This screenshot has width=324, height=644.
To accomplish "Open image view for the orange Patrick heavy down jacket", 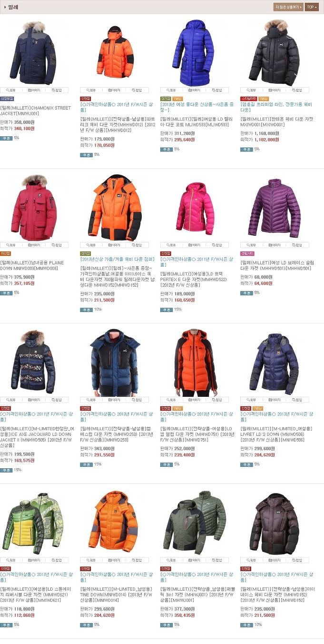I will click(114, 90).
